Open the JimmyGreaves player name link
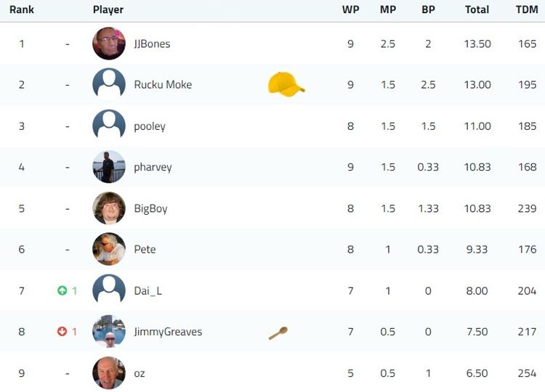The width and height of the screenshot is (545, 392). 169,332
